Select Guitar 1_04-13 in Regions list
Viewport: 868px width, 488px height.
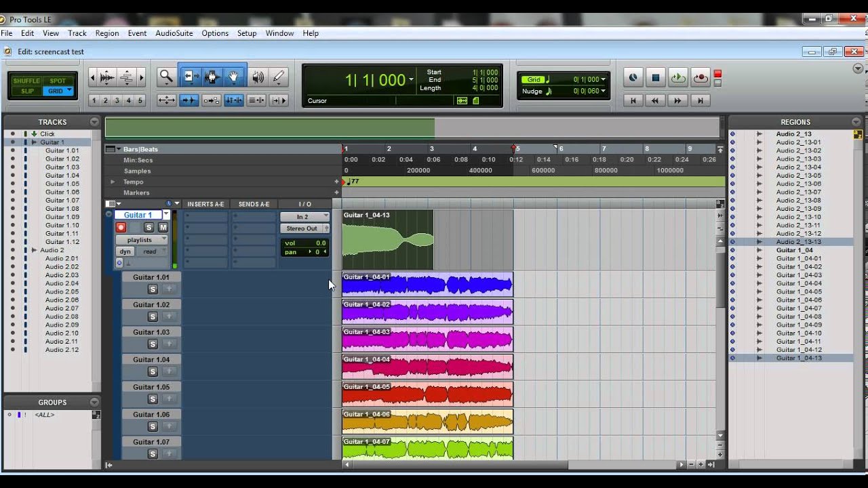coord(799,358)
